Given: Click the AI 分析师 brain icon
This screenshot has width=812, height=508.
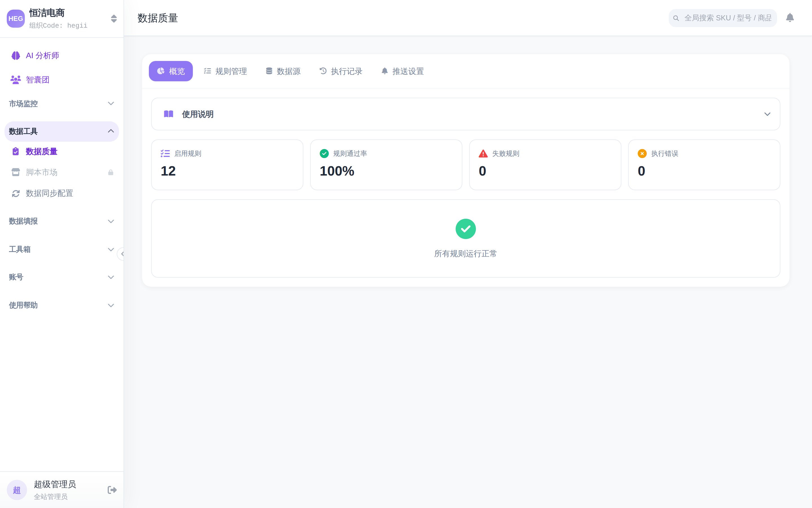Looking at the screenshot, I should (x=16, y=55).
